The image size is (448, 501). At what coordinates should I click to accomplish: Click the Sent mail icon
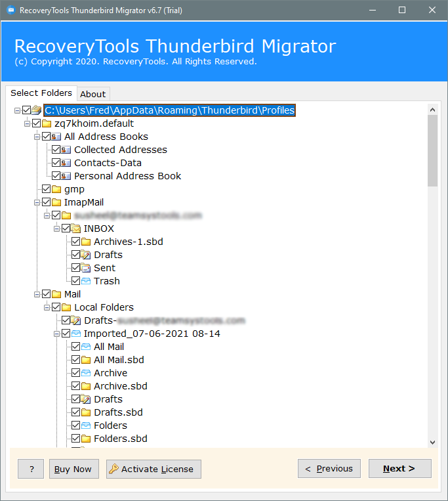coord(86,268)
